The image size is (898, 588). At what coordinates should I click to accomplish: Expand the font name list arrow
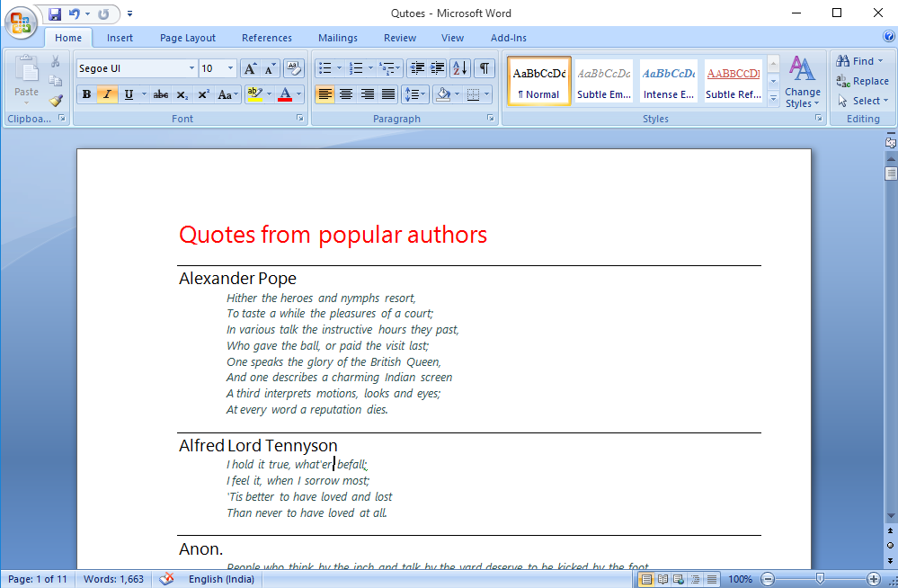(191, 68)
